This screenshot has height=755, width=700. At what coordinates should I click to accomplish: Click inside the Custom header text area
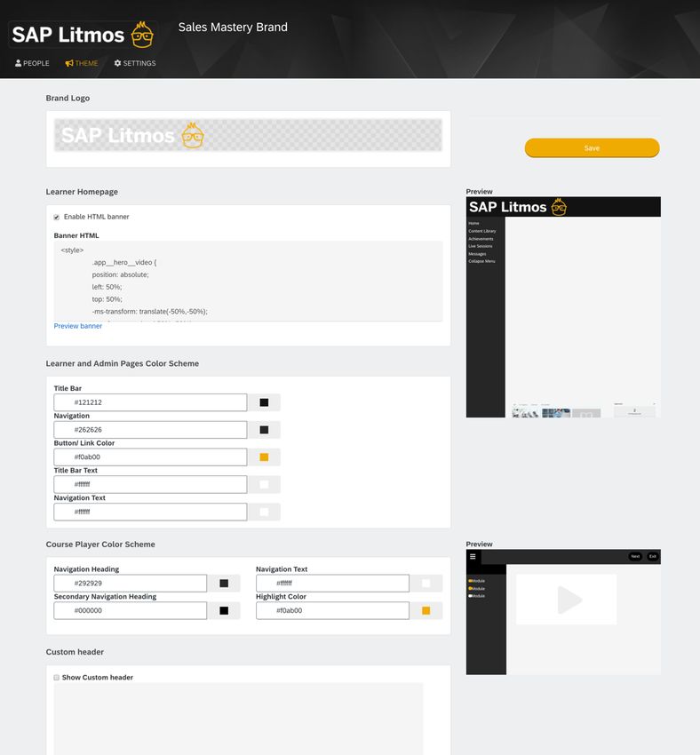coord(238,719)
